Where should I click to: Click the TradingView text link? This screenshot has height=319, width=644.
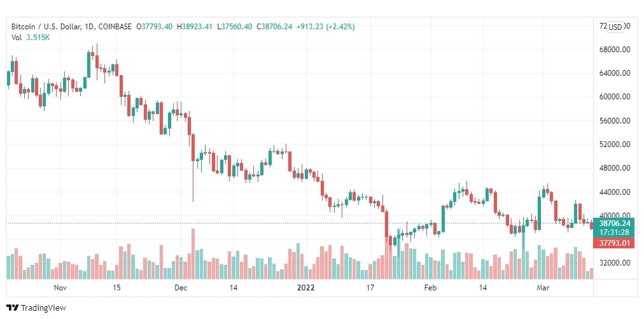pos(43,308)
